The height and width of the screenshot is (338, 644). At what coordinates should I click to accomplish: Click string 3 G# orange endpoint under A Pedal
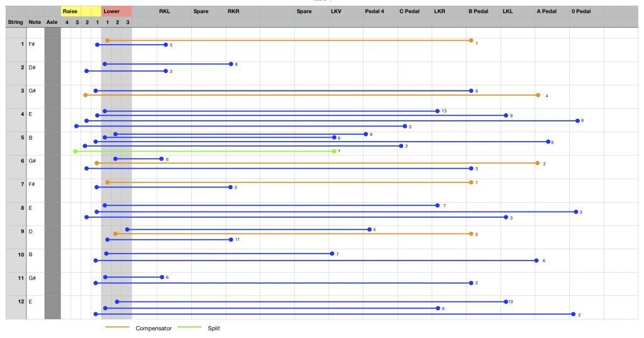[538, 95]
